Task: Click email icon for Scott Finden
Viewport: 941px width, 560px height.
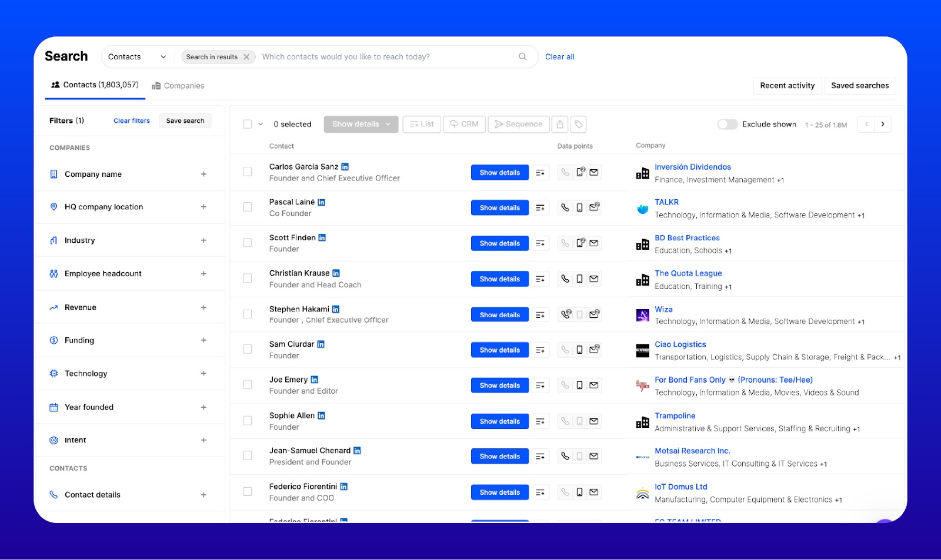Action: click(594, 243)
